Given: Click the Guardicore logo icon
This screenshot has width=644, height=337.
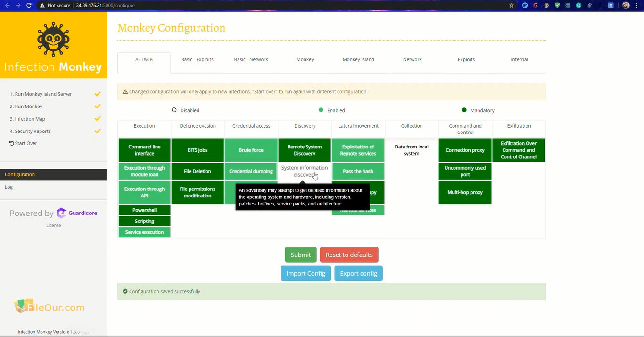Looking at the screenshot, I should [61, 213].
